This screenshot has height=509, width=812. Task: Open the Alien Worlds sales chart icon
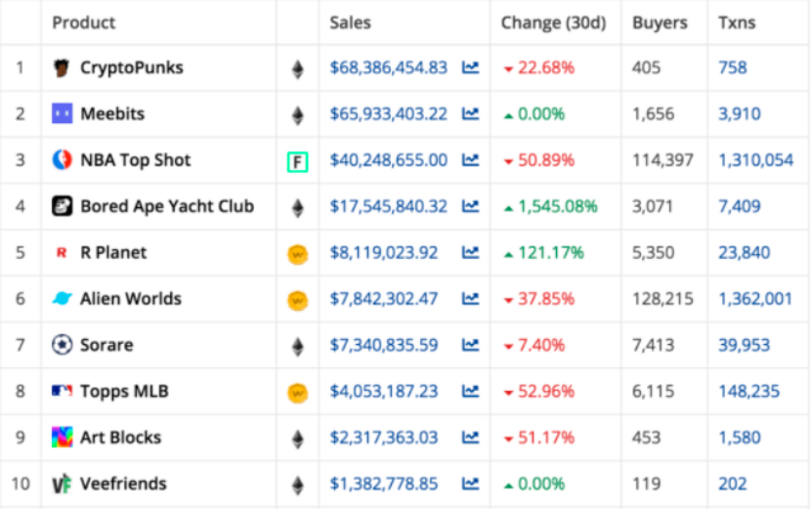(470, 299)
